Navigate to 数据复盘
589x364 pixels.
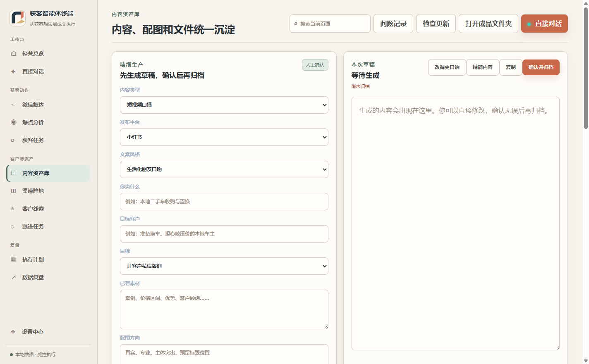(x=48, y=277)
